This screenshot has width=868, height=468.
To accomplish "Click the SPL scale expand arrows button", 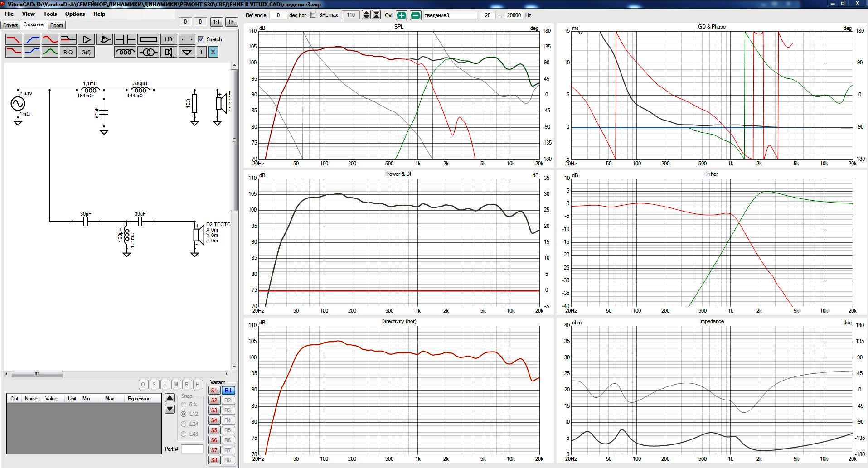I will pos(366,15).
